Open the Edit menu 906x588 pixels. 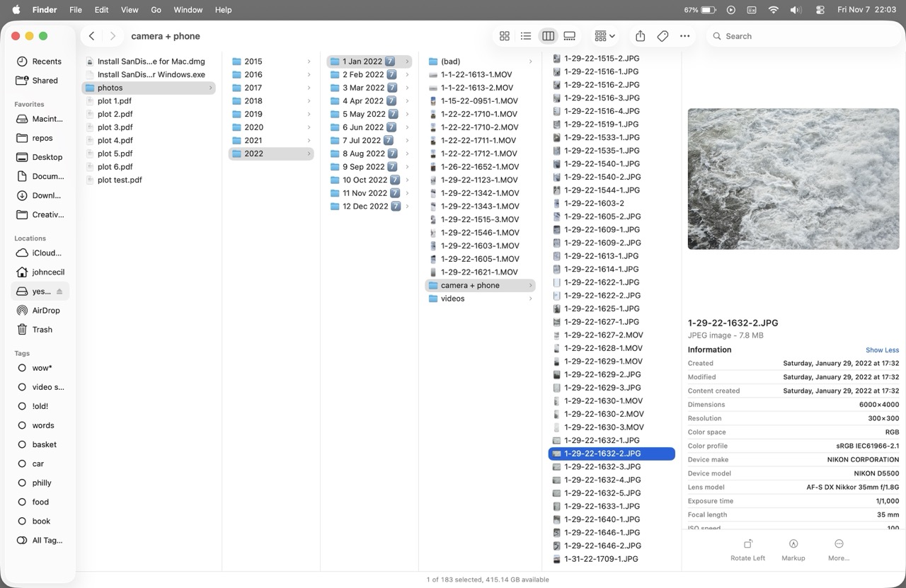[x=102, y=10]
